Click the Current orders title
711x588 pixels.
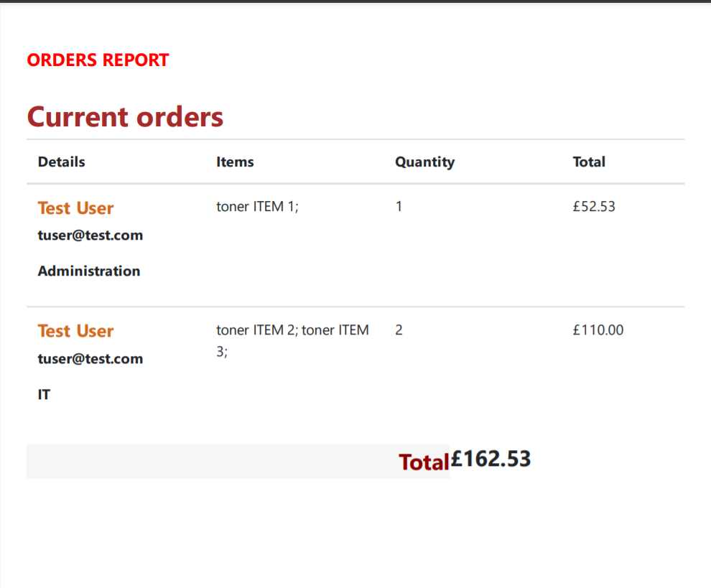pyautogui.click(x=125, y=117)
